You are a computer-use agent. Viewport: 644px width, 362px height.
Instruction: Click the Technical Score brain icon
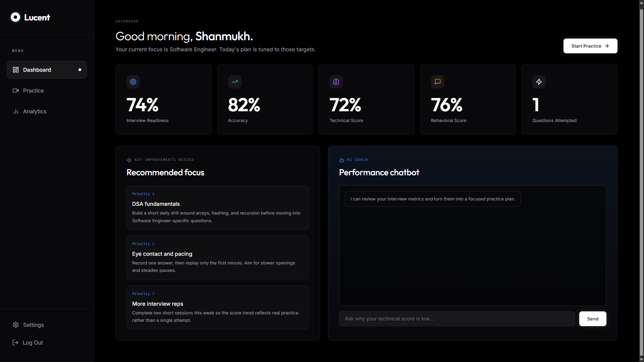[336, 82]
